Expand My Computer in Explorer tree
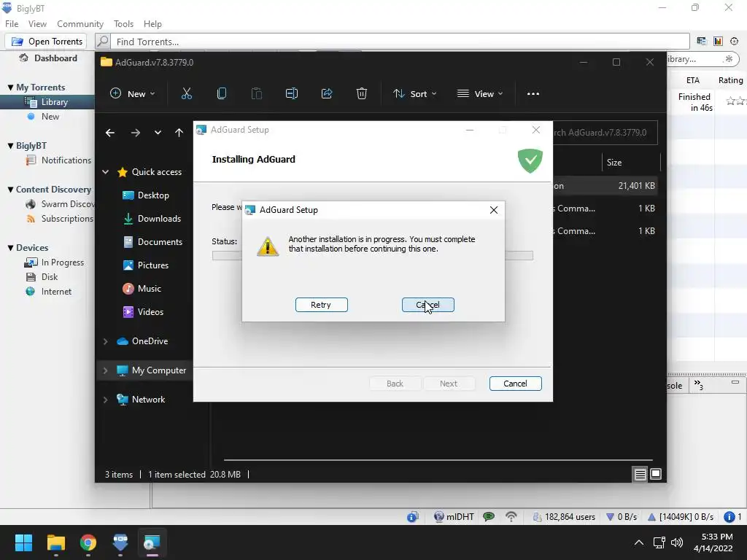747x560 pixels. tap(105, 370)
